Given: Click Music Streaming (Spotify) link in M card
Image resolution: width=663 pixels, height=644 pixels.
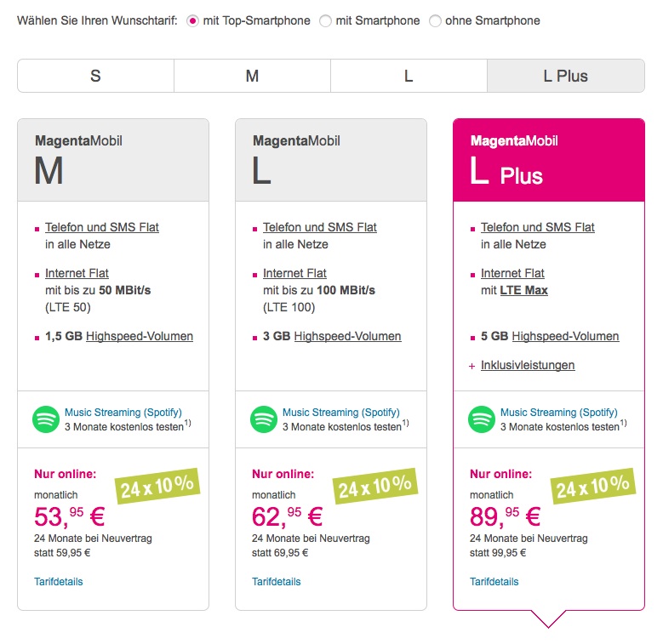Looking at the screenshot, I should click(x=123, y=412).
